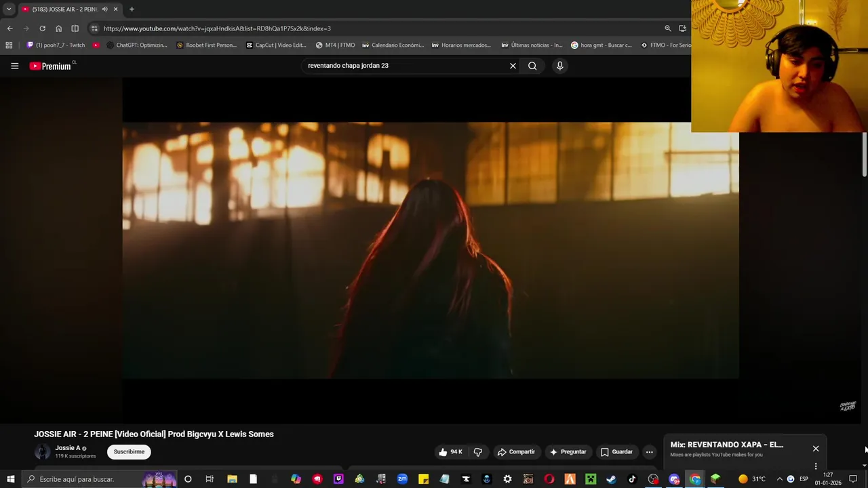This screenshot has width=868, height=488.
Task: Go to the browser home page
Action: point(58,28)
